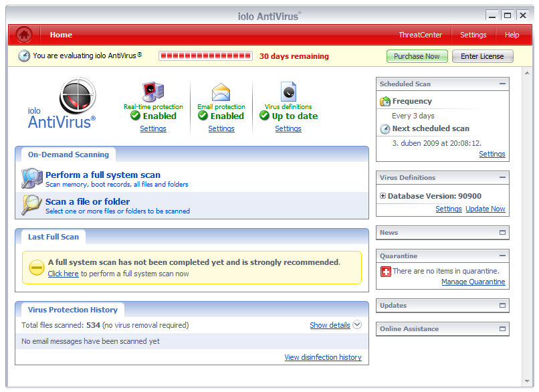
Task: Click 'There are no items in quarantine.' text
Action: (x=446, y=271)
